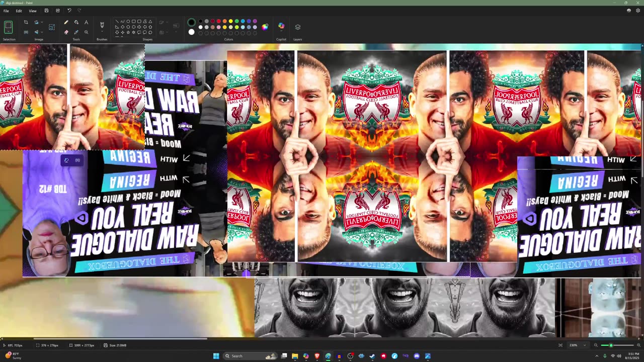Open the Layers panel
Viewport: 644px width, 362px height.
297,27
